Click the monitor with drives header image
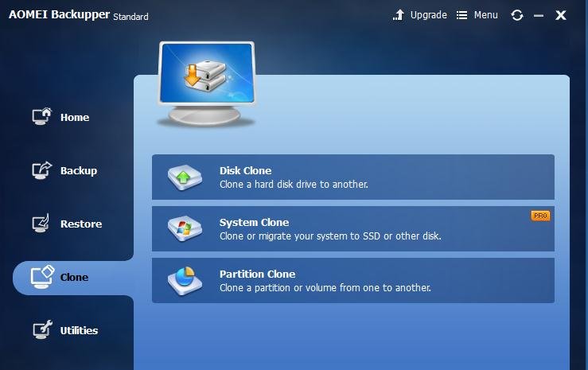Screen dimensions: 588x370 (207, 84)
